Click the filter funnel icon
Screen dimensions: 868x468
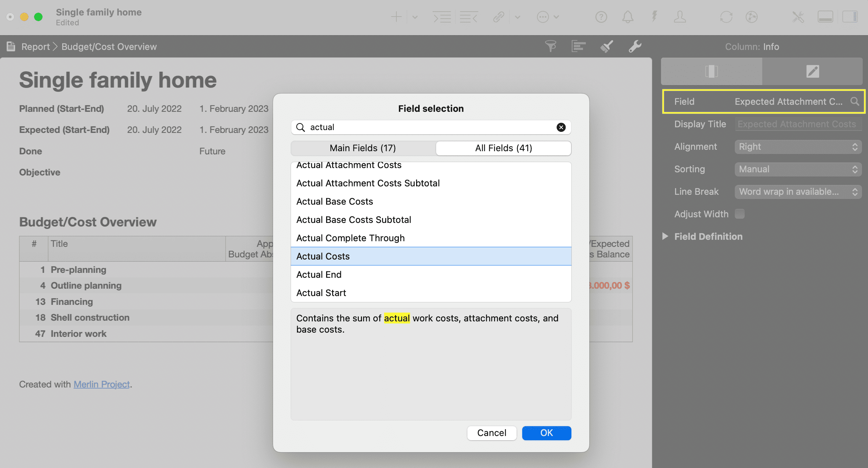tap(551, 46)
